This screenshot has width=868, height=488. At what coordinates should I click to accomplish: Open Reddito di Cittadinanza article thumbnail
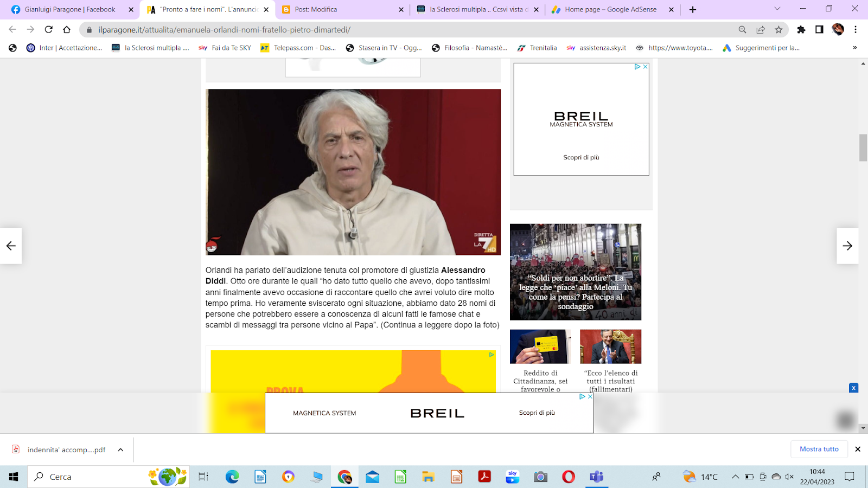540,346
